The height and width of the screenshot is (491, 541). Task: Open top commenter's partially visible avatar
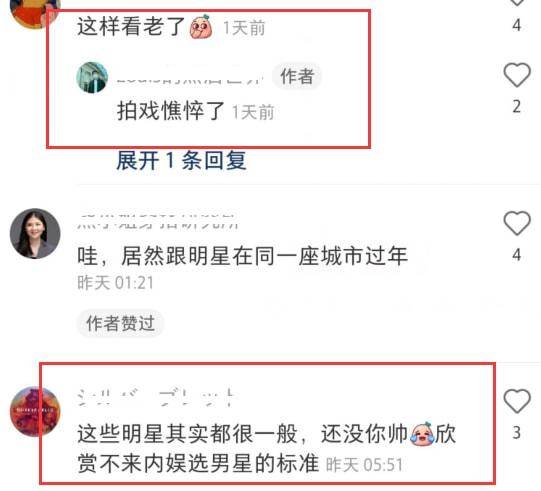[33, 14]
